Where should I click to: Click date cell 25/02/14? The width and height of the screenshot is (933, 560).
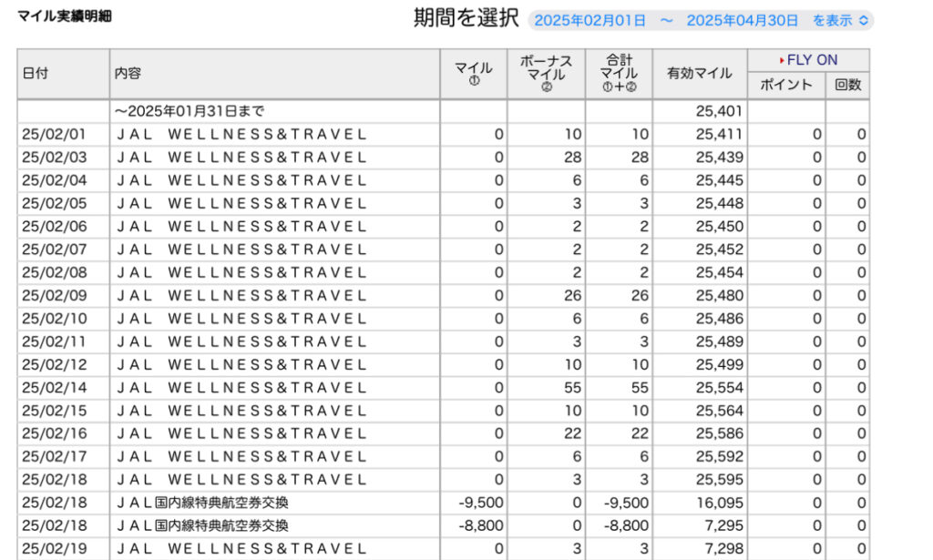coord(54,388)
